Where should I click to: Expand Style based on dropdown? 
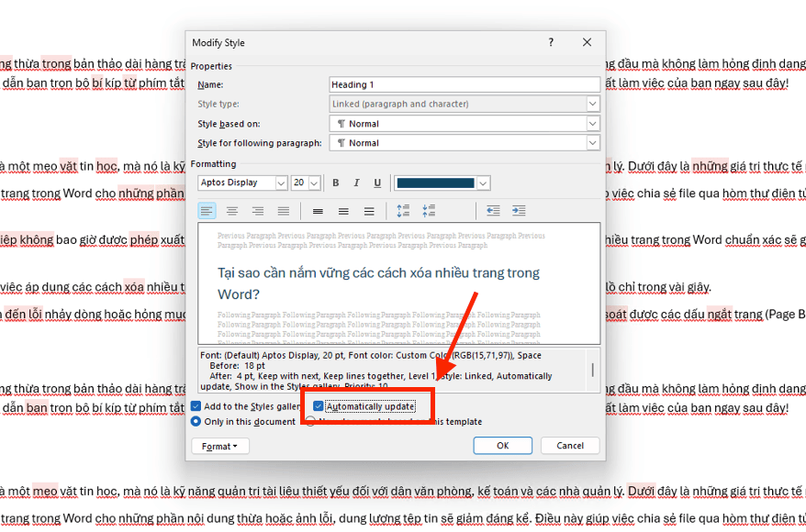point(593,124)
